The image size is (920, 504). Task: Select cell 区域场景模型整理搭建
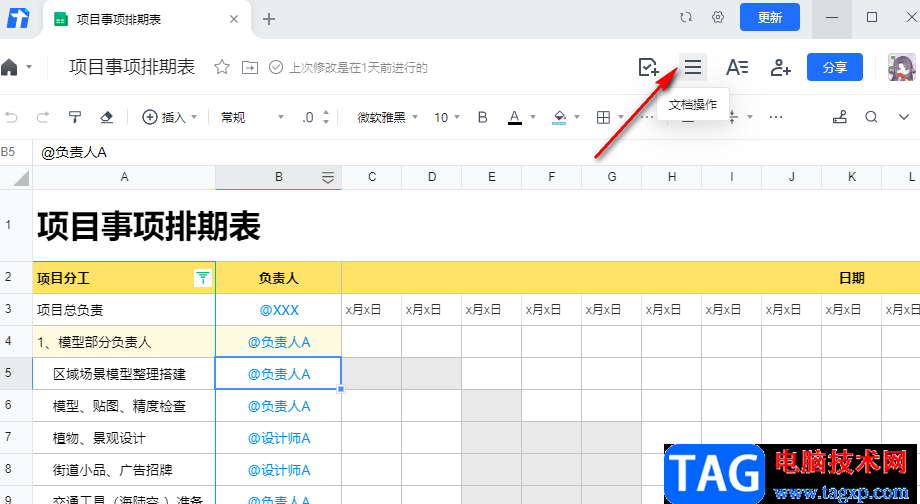[124, 374]
